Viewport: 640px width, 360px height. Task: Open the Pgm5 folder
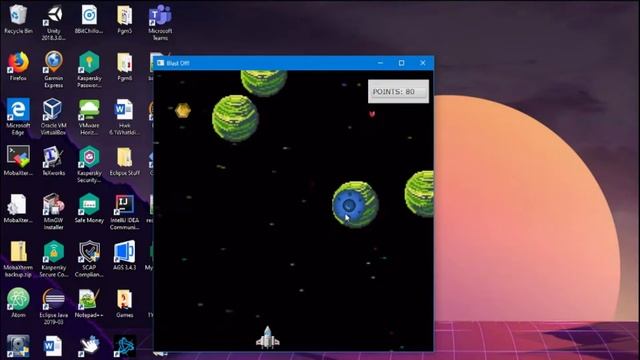tap(124, 18)
